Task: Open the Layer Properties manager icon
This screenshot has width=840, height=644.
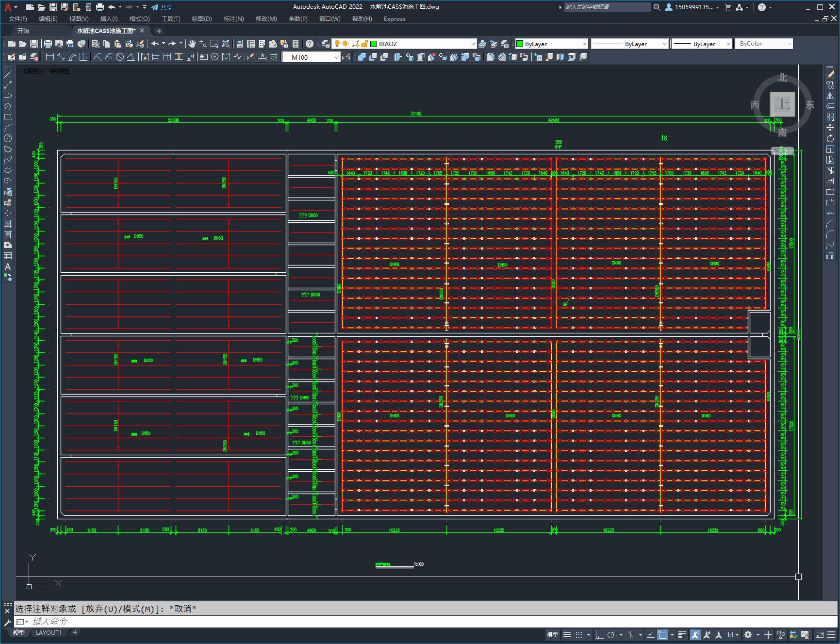Action: [x=325, y=44]
